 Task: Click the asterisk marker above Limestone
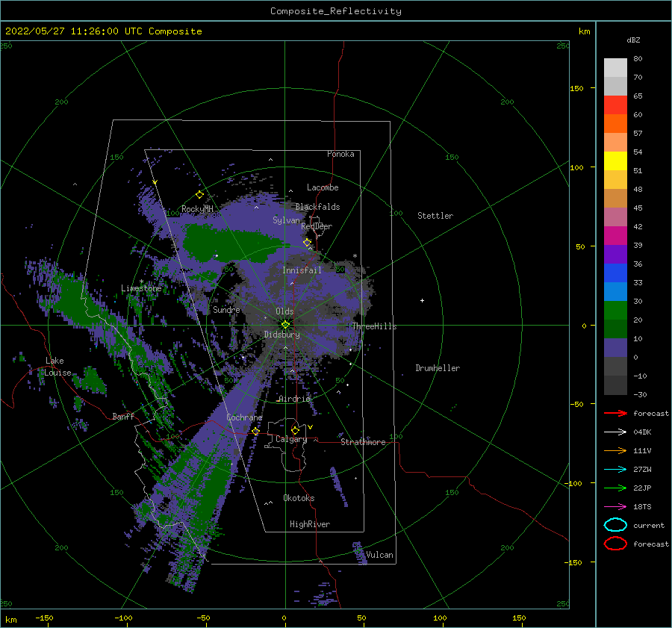[141, 282]
